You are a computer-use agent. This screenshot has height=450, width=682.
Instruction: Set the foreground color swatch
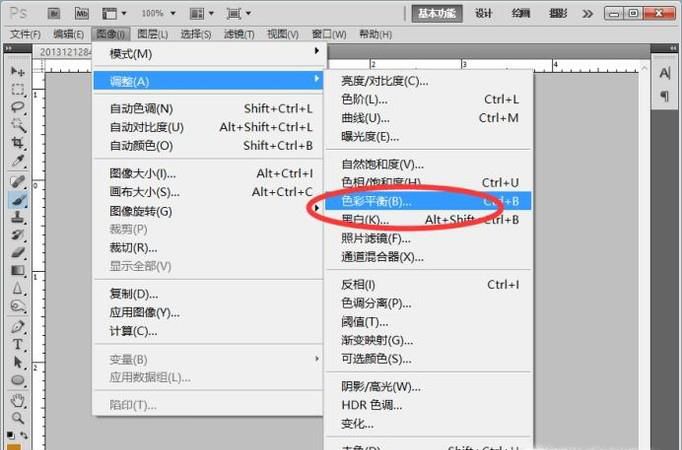click(14, 447)
